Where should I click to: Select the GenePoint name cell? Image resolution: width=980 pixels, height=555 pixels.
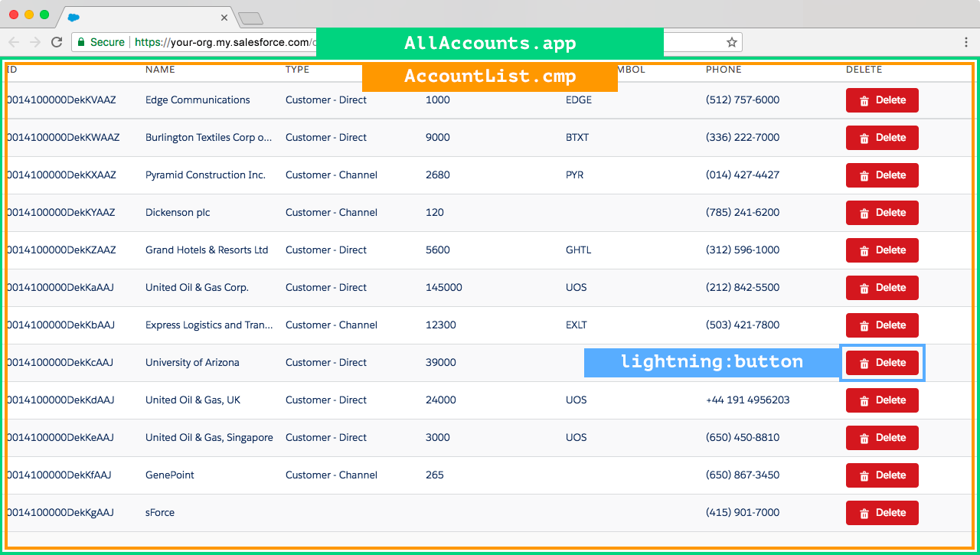170,475
